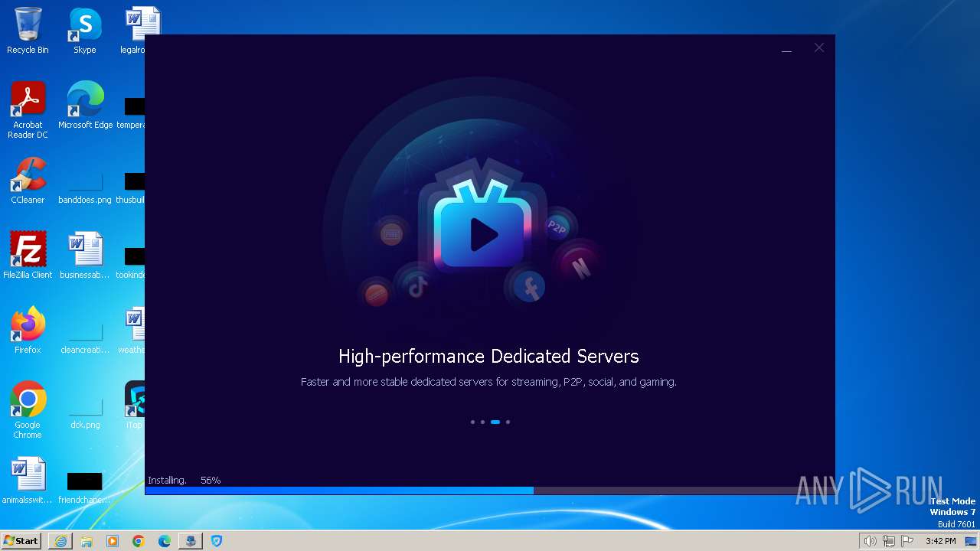Launch Google Chrome desktop shortcut

point(28,410)
